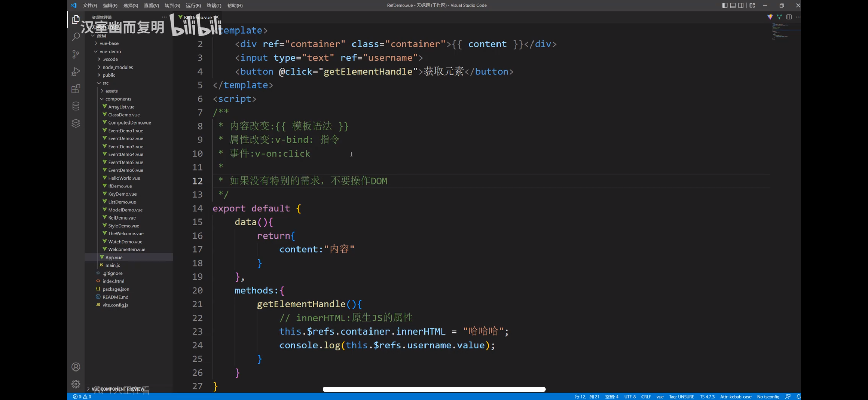Open the database icon in activity bar
Image resolution: width=868 pixels, height=400 pixels.
(x=76, y=106)
